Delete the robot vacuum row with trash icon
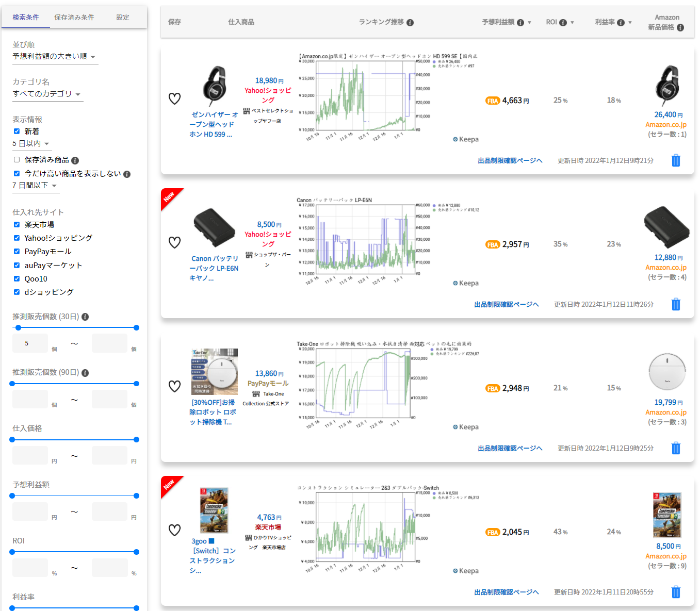This screenshot has height=611, width=700. pyautogui.click(x=676, y=448)
